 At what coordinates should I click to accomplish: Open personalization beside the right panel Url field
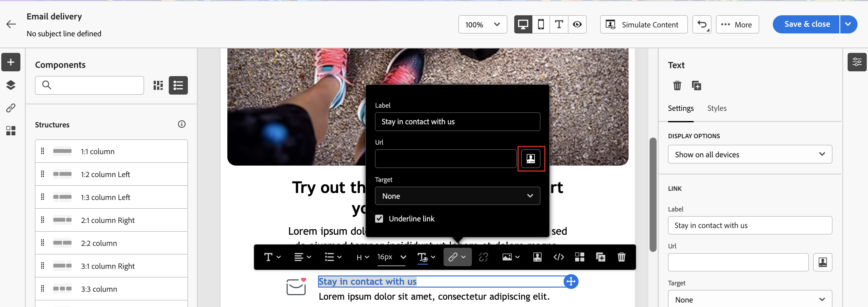[822, 262]
